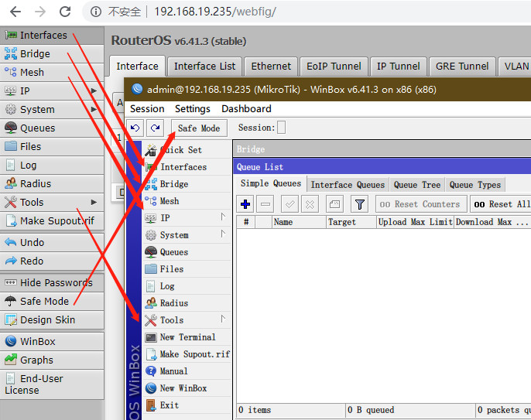Click browser back arrow
The height and width of the screenshot is (420, 531).
click(x=15, y=12)
